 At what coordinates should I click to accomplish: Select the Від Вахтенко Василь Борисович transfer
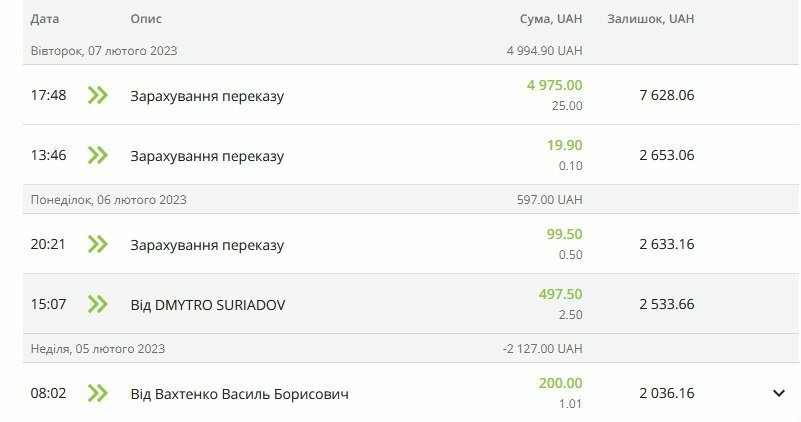pos(239,394)
